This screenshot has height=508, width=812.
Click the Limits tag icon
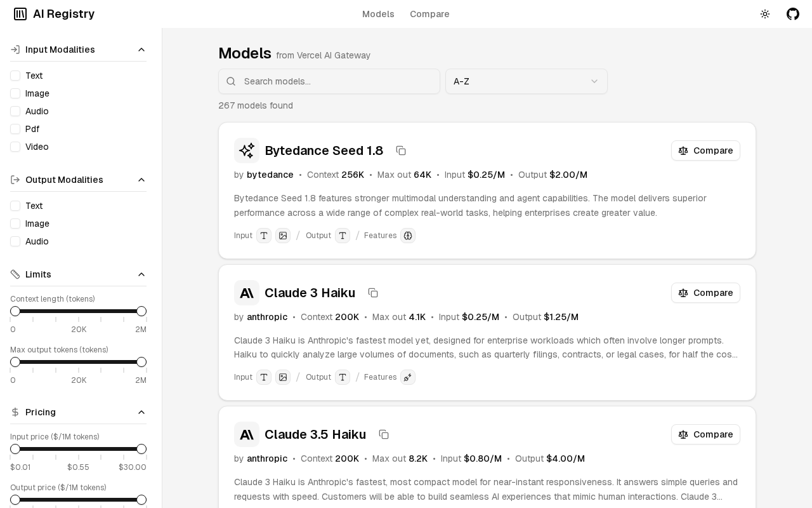coord(15,274)
